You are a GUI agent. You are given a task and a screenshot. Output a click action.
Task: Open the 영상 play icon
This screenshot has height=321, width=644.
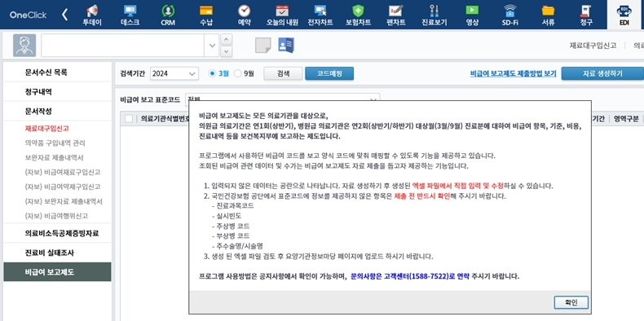click(472, 15)
